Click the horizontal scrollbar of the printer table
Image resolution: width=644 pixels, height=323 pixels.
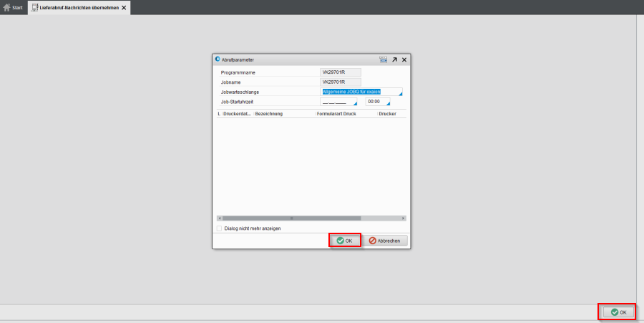point(291,218)
